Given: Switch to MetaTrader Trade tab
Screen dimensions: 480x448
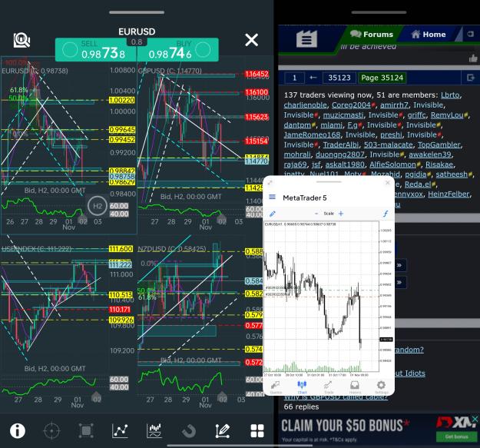Looking at the screenshot, I should tap(329, 387).
